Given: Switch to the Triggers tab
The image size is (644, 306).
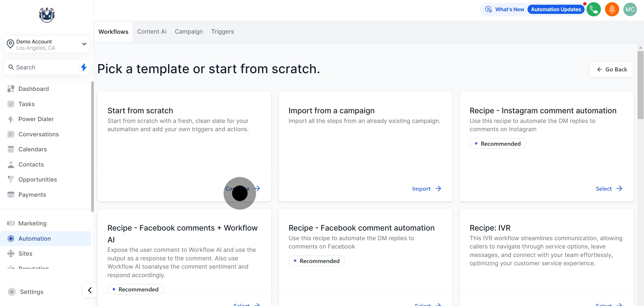Looking at the screenshot, I should (x=222, y=32).
